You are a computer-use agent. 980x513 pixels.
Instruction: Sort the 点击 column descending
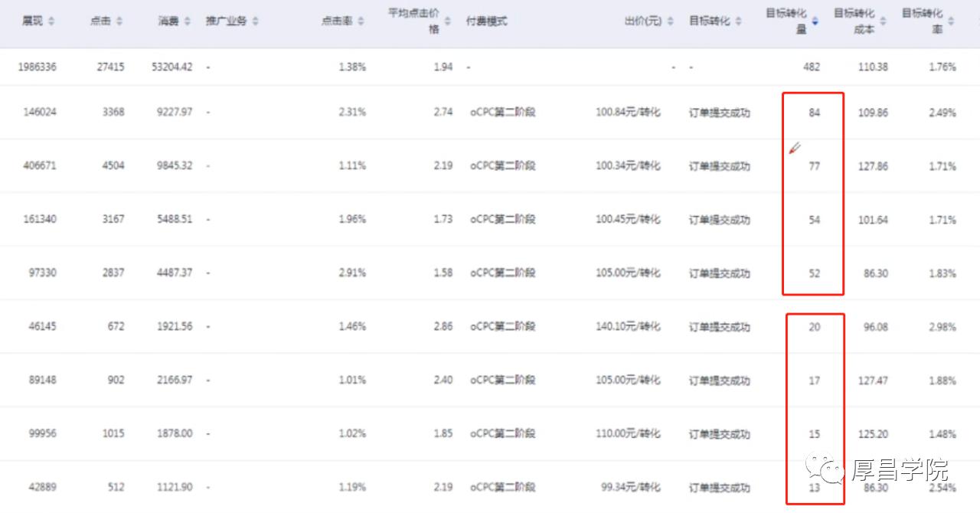(119, 22)
